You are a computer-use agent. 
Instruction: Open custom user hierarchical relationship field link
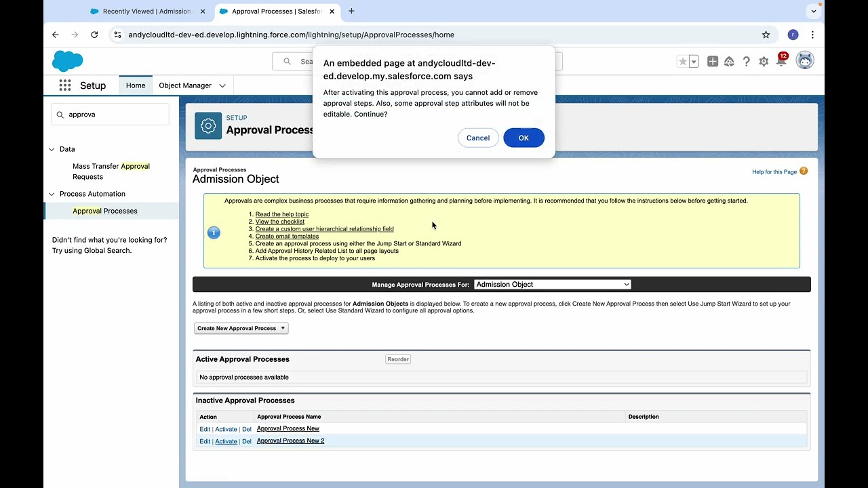(x=325, y=229)
